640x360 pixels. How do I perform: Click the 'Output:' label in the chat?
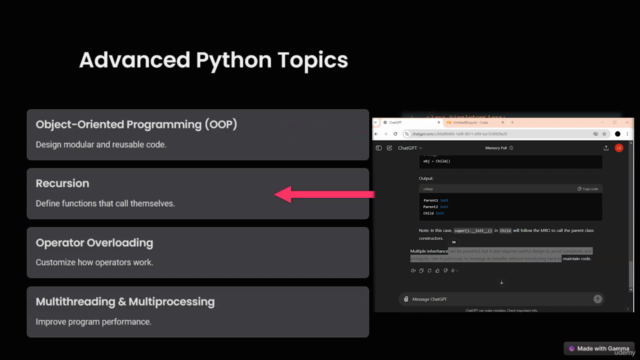click(426, 178)
